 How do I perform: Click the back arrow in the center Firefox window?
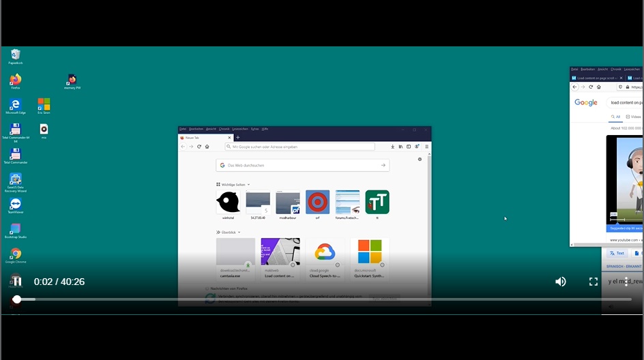pos(184,147)
